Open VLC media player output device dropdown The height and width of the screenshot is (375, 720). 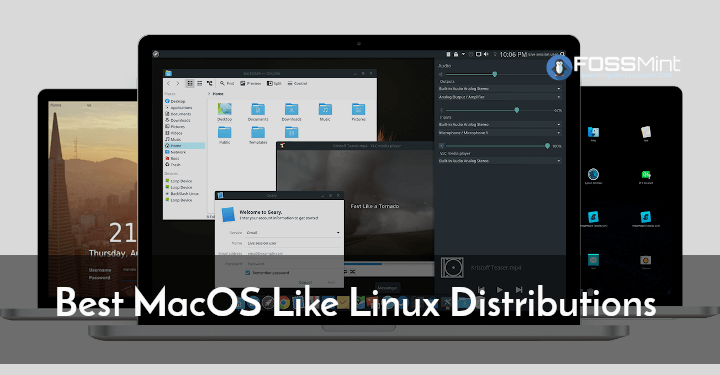[x=500, y=161]
